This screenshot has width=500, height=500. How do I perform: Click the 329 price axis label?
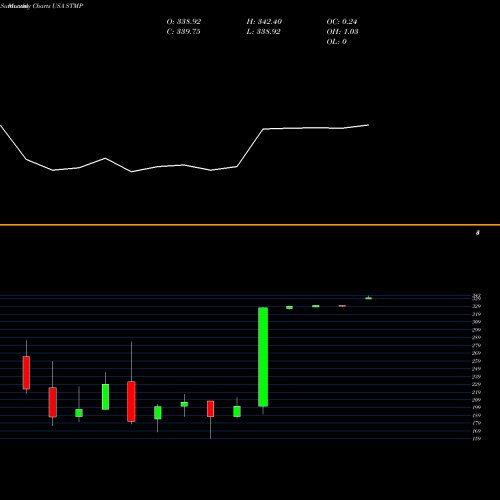tap(476, 306)
